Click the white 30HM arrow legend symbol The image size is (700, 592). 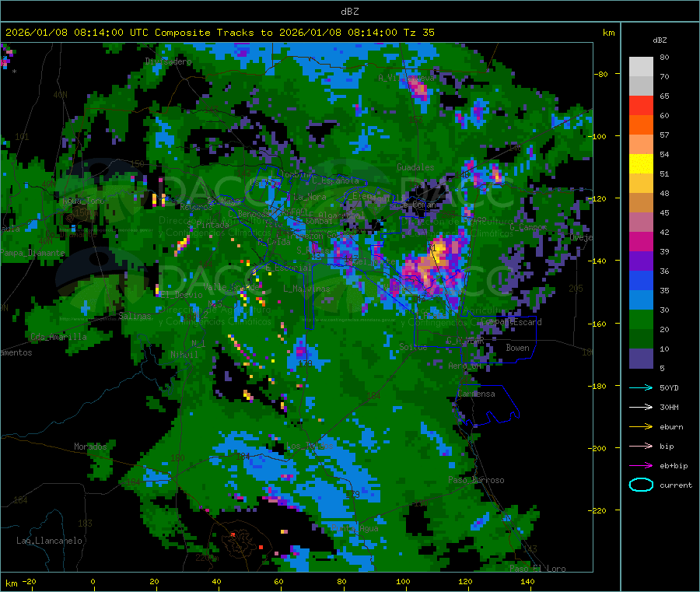[641, 407]
